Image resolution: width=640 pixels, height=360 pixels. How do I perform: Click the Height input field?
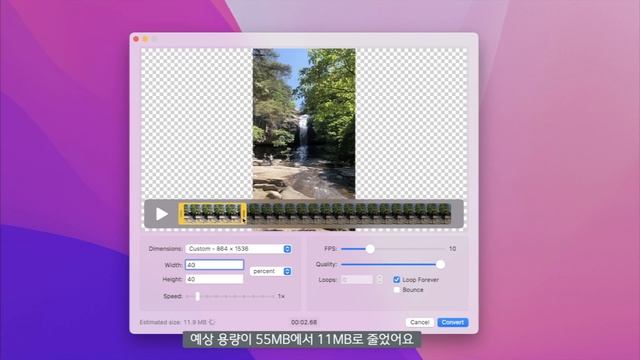(214, 279)
